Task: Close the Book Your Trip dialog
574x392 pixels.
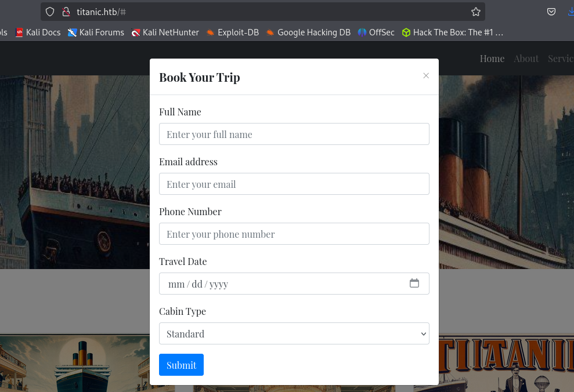Action: point(426,76)
